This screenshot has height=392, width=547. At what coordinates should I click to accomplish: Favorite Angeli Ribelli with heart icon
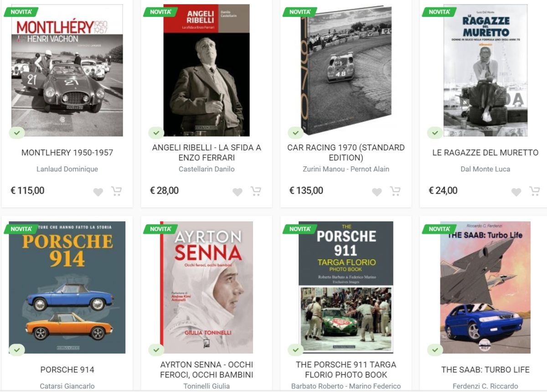pos(237,192)
